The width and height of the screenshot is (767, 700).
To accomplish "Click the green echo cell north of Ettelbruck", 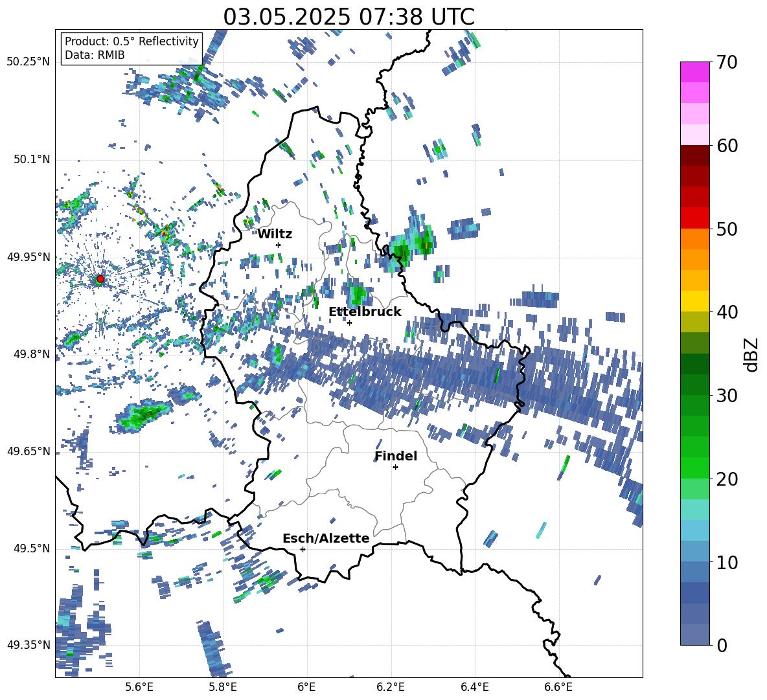I will tap(358, 294).
